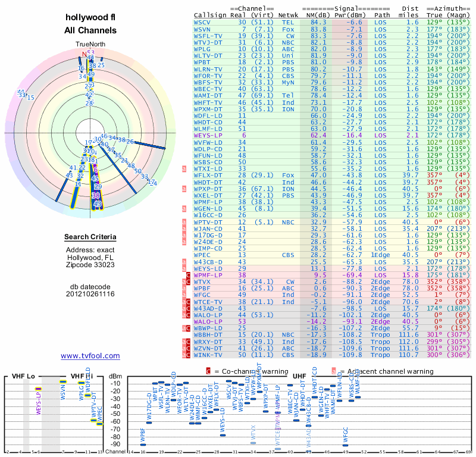Click WSVN marker in VHF Hi chart
The image size is (476, 457).
tap(62, 381)
